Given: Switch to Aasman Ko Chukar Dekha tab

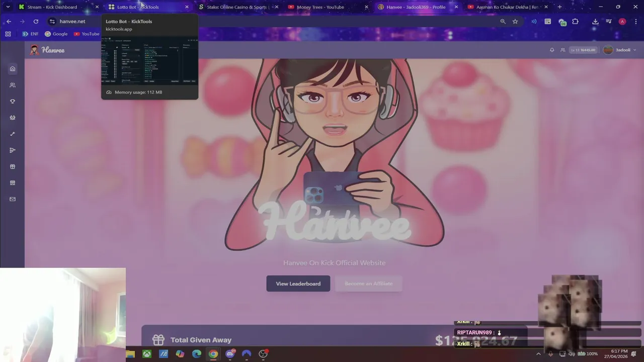Looking at the screenshot, I should [508, 7].
